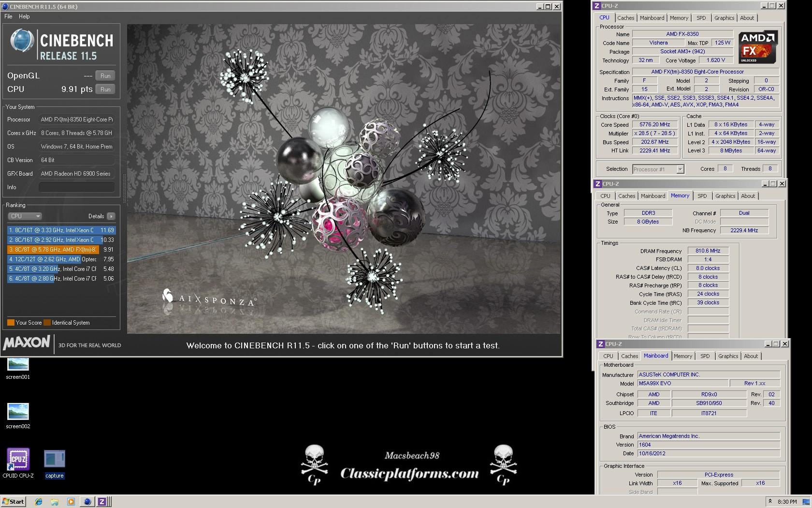
Task: Click the Info input field
Action: tap(77, 187)
